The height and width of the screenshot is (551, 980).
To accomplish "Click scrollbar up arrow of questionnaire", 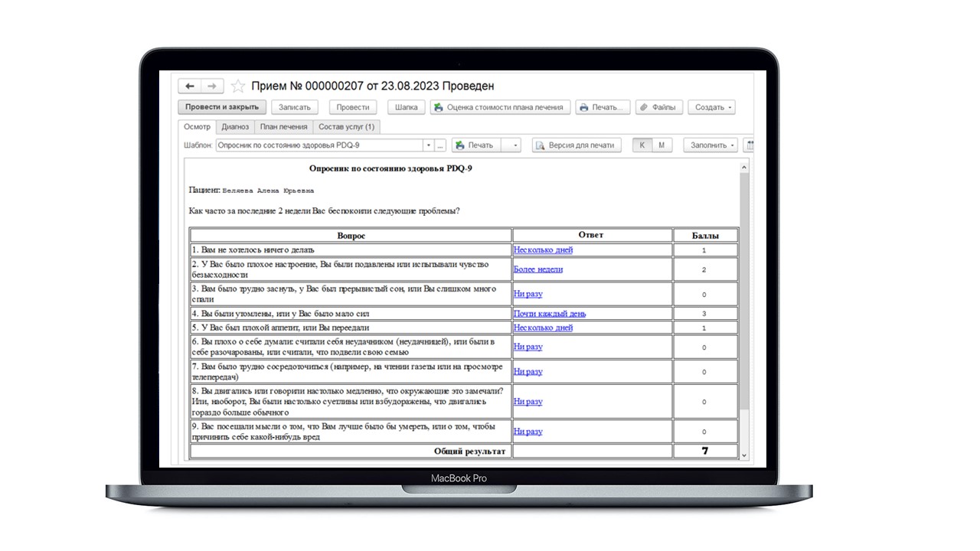I will [x=744, y=167].
